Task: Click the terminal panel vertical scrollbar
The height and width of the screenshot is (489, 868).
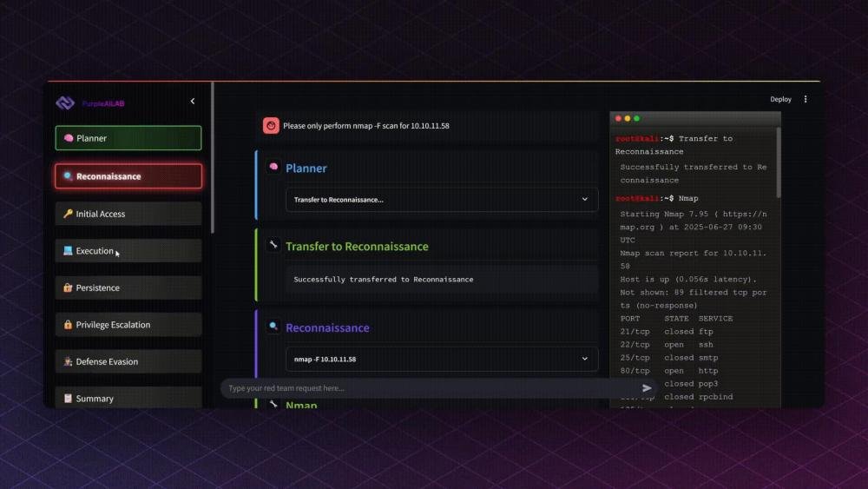Action: (x=778, y=162)
